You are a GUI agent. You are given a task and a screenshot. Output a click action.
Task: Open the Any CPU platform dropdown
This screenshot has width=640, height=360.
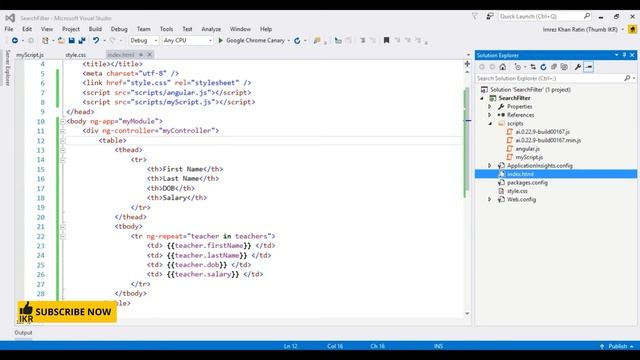(188, 40)
